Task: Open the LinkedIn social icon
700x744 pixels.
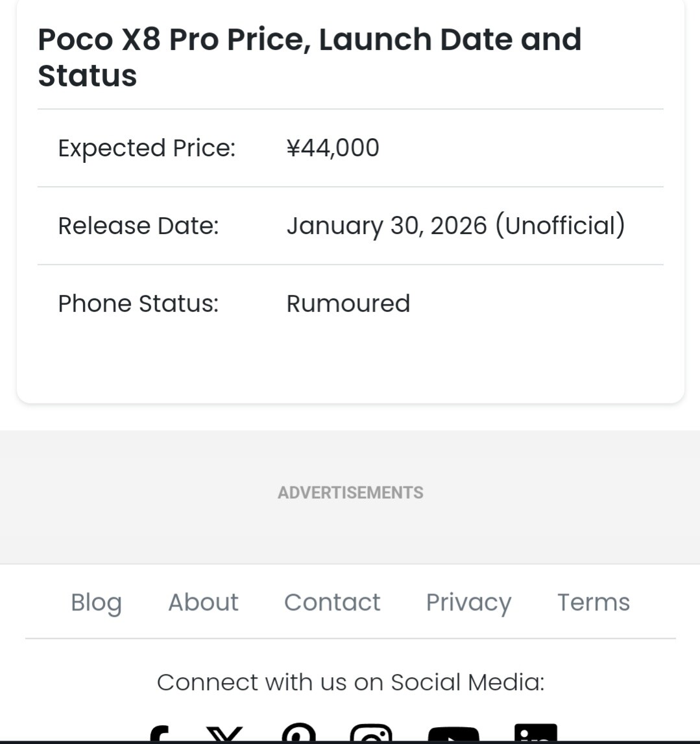Action: click(x=535, y=733)
